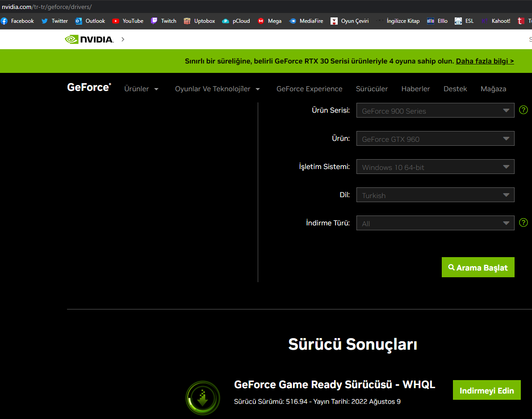The height and width of the screenshot is (419, 532).
Task: Open the Dil Turkish dropdown
Action: click(436, 195)
